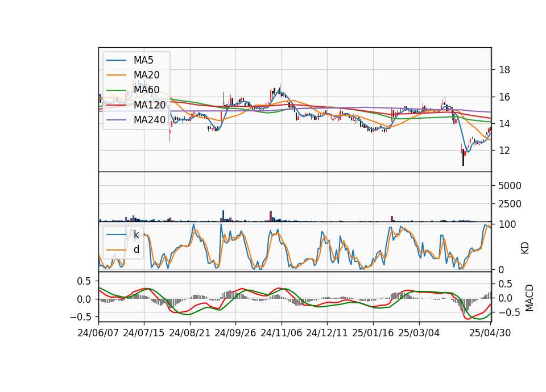This screenshot has width=546, height=392.
Task: Click the 24/08/21 date label
Action: coord(190,333)
